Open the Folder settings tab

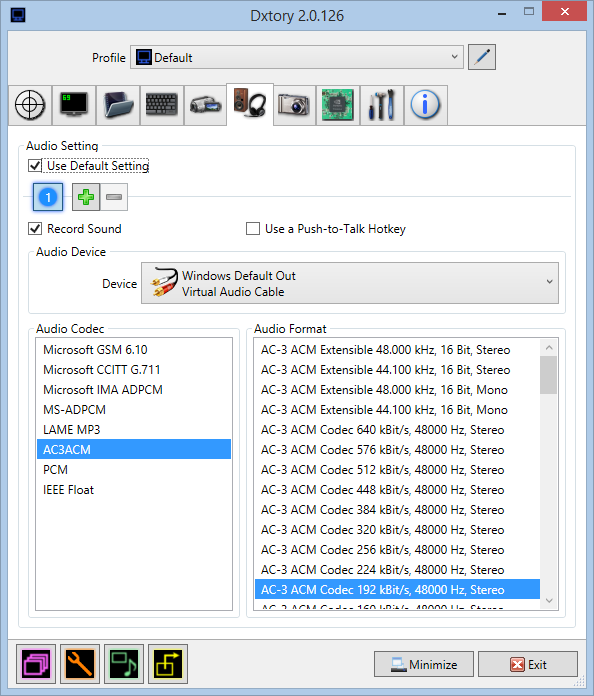(118, 105)
